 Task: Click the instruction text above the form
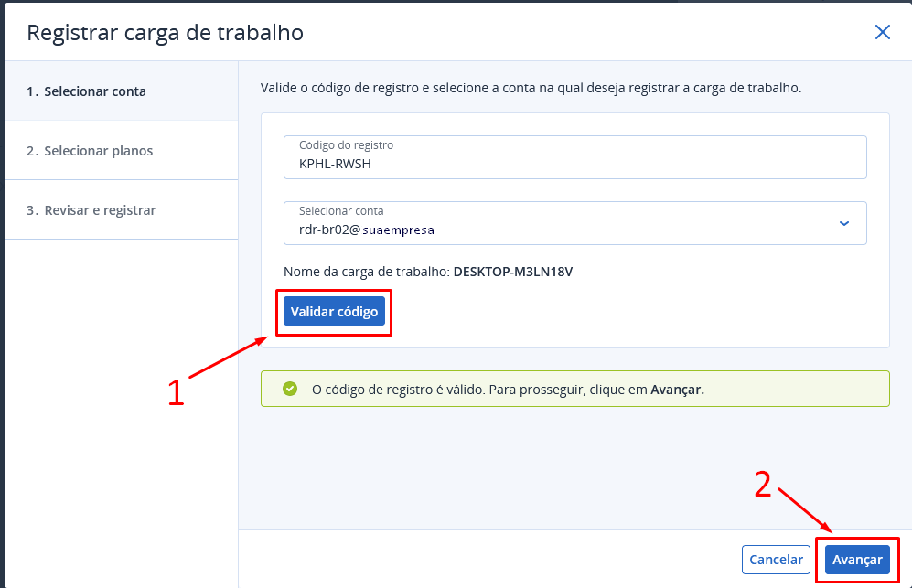click(531, 89)
